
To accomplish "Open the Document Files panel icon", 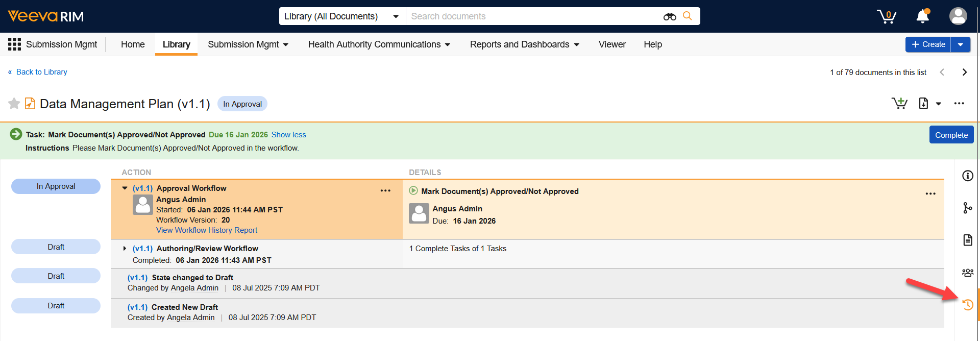I will [x=967, y=240].
